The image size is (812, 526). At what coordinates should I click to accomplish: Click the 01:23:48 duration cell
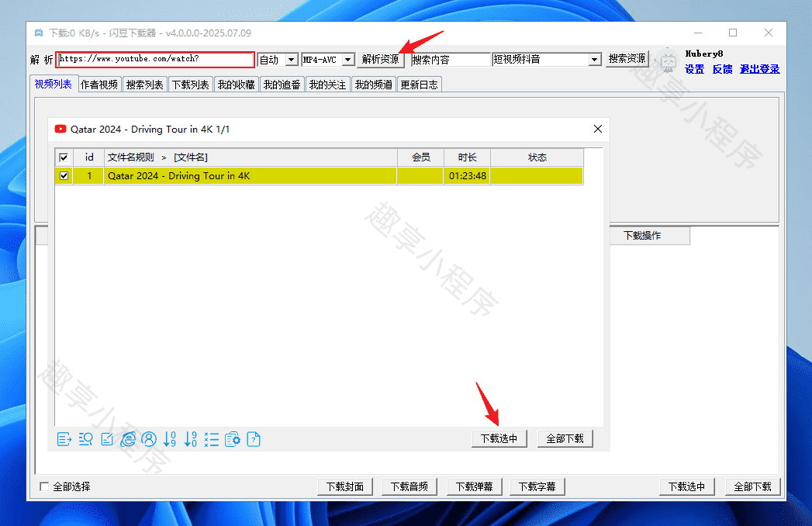(467, 175)
